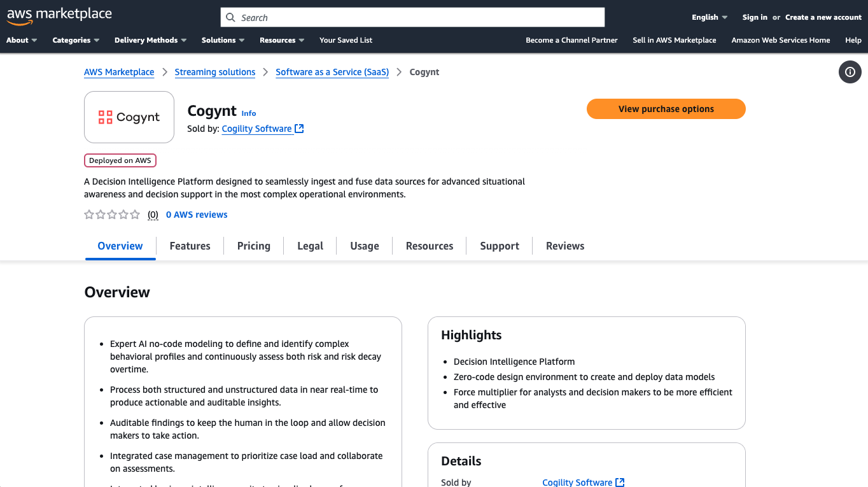Click Create a new account link

pos(823,17)
